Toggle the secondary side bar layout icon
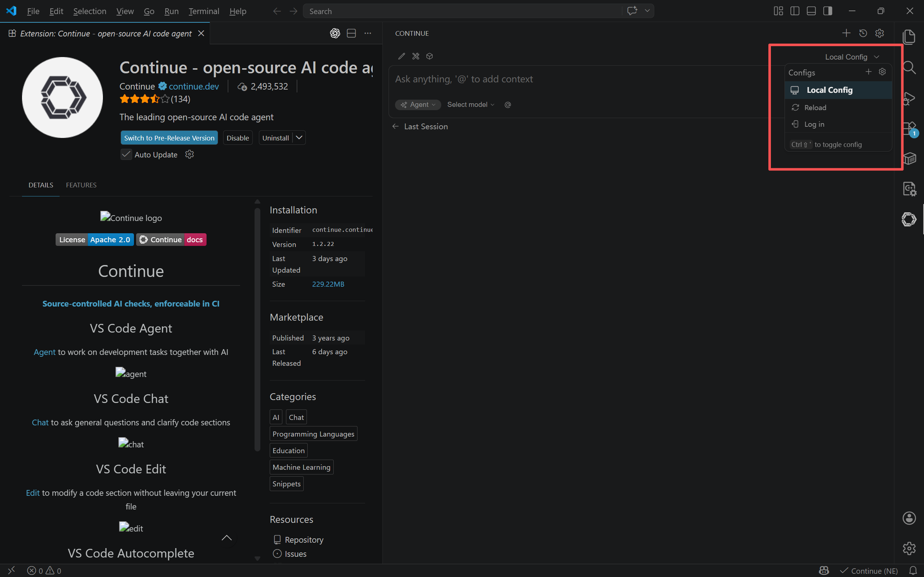This screenshot has width=924, height=577. click(x=828, y=11)
